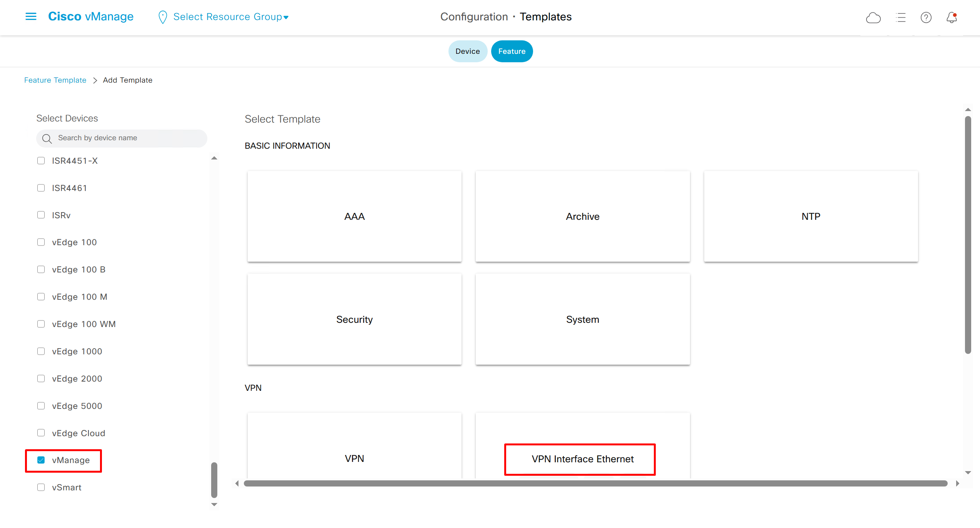
Task: Click the horizontal template scrollbar
Action: pyautogui.click(x=595, y=483)
